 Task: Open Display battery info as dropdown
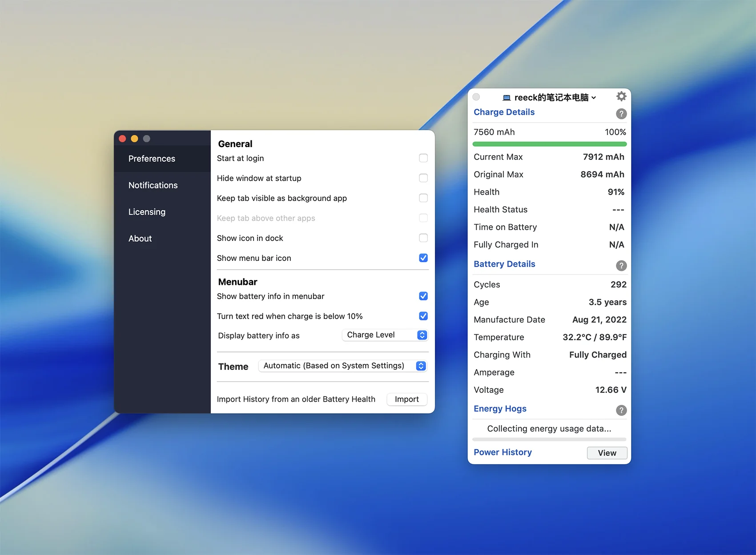385,335
